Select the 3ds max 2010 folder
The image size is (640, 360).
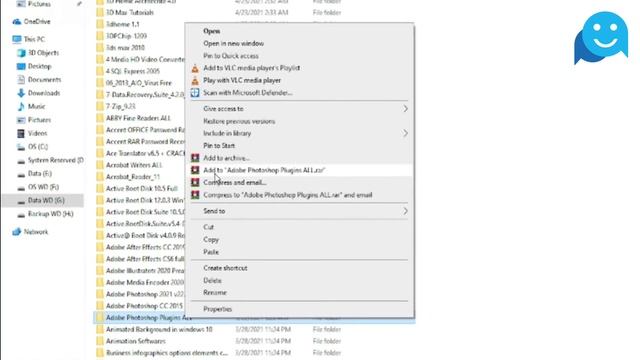[x=125, y=48]
